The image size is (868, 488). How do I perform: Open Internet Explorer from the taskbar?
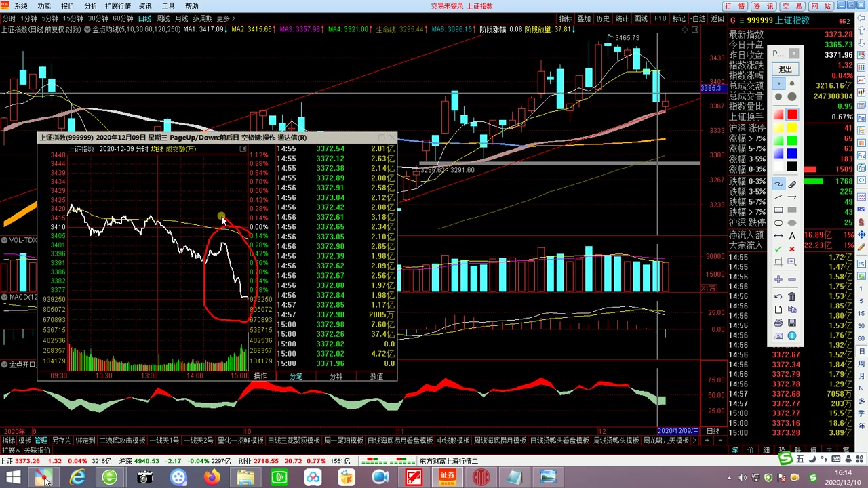78,478
